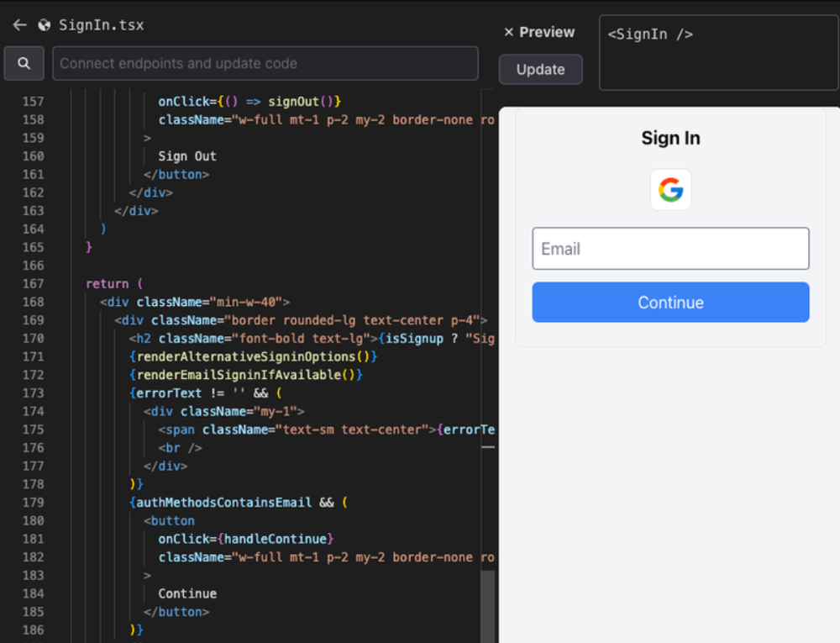Click the 'Sign In' heading in preview
840x643 pixels.
[x=670, y=138]
